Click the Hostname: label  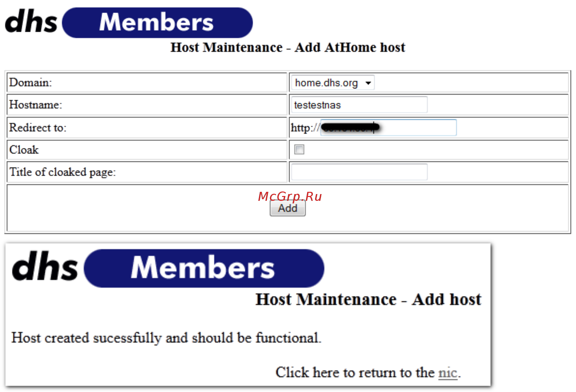tap(35, 105)
